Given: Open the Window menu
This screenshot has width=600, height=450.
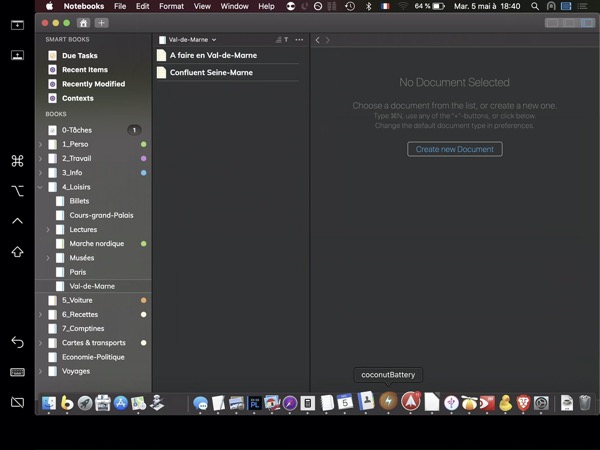Looking at the screenshot, I should point(234,6).
